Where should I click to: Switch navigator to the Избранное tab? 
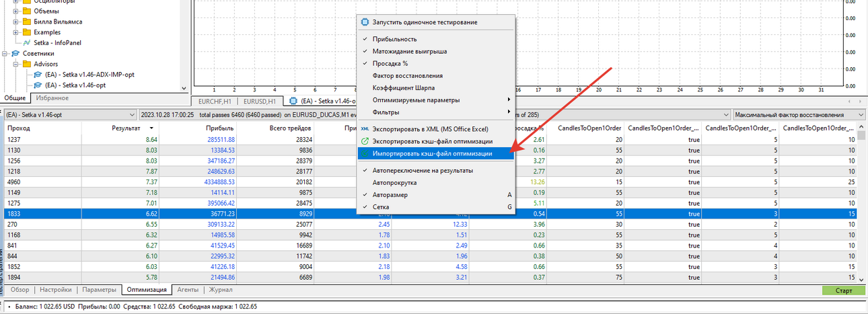(52, 98)
